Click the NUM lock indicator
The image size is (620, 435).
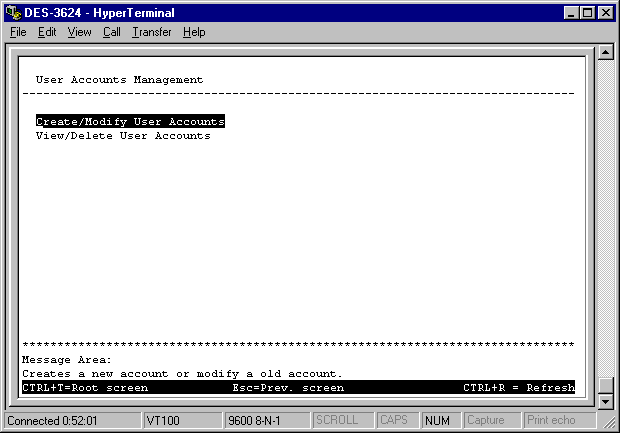(436, 420)
